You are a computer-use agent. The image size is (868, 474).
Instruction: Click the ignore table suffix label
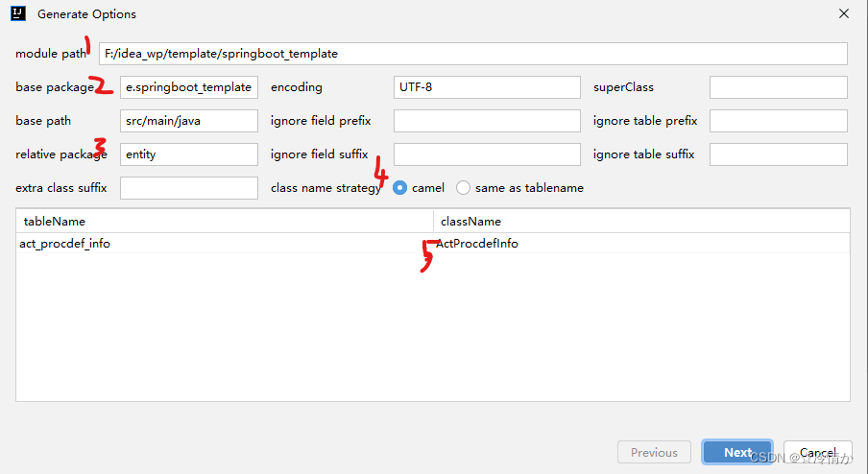click(x=644, y=154)
